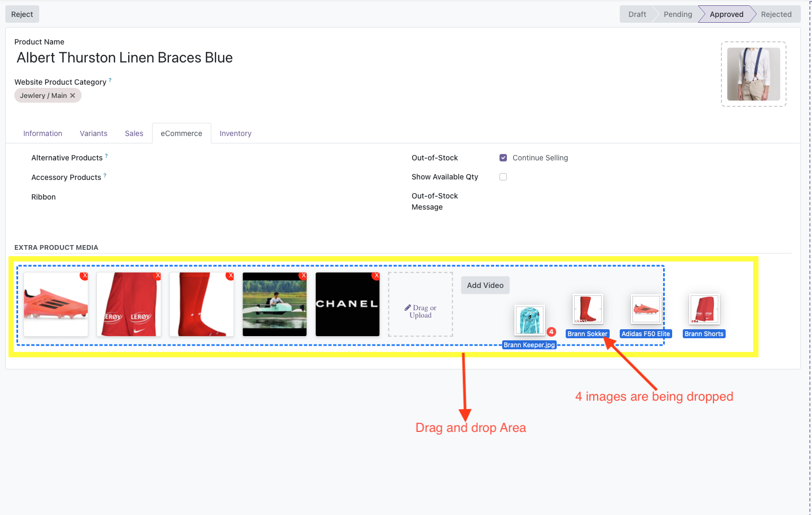
Task: Enable the Show Available Qty checkbox
Action: [x=503, y=177]
